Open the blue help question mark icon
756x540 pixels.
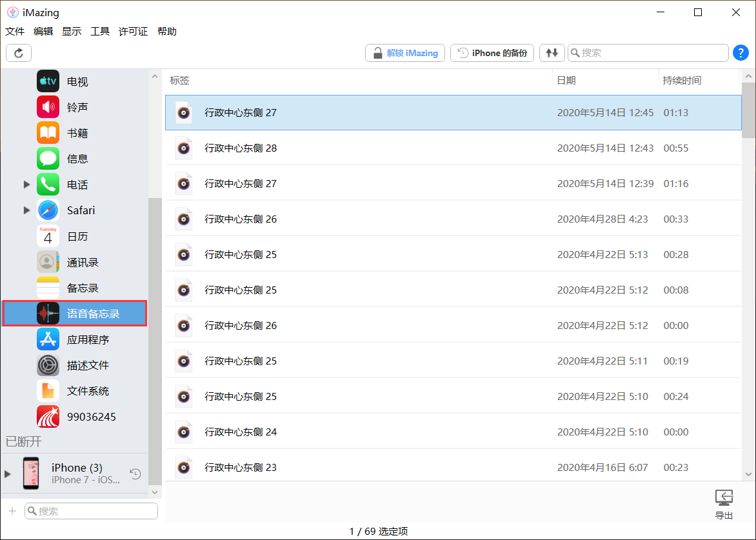tap(741, 53)
